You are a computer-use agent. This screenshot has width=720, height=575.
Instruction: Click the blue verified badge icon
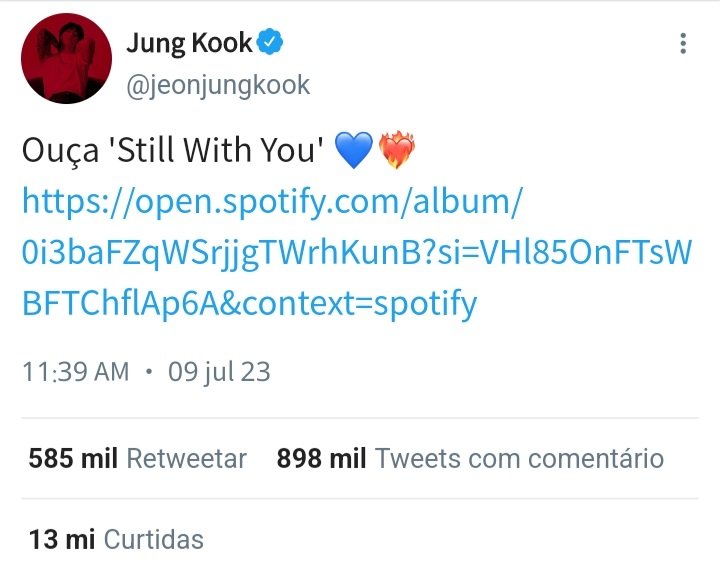pos(270,42)
